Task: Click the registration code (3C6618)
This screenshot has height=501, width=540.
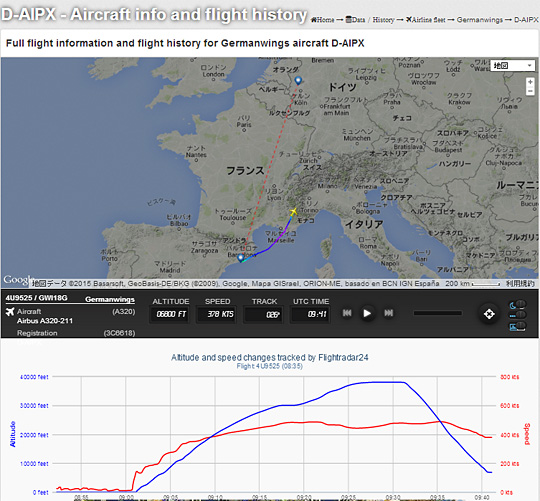Action: [x=119, y=333]
